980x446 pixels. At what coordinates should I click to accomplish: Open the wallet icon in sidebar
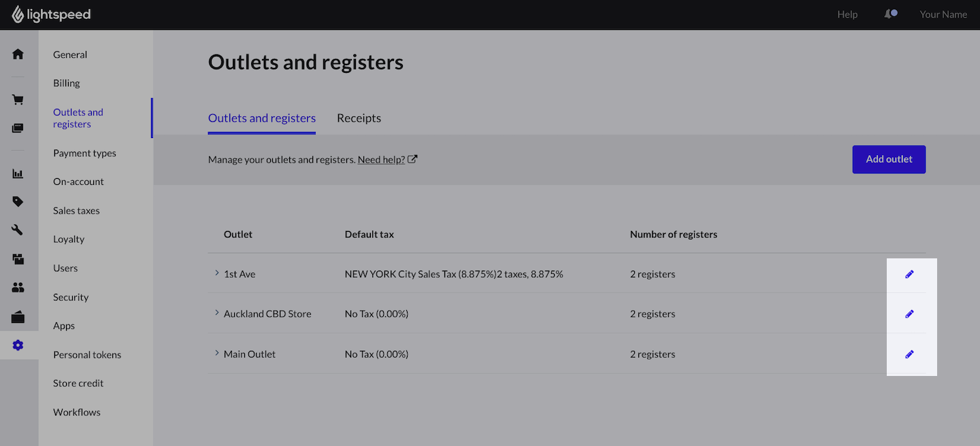[x=18, y=317]
